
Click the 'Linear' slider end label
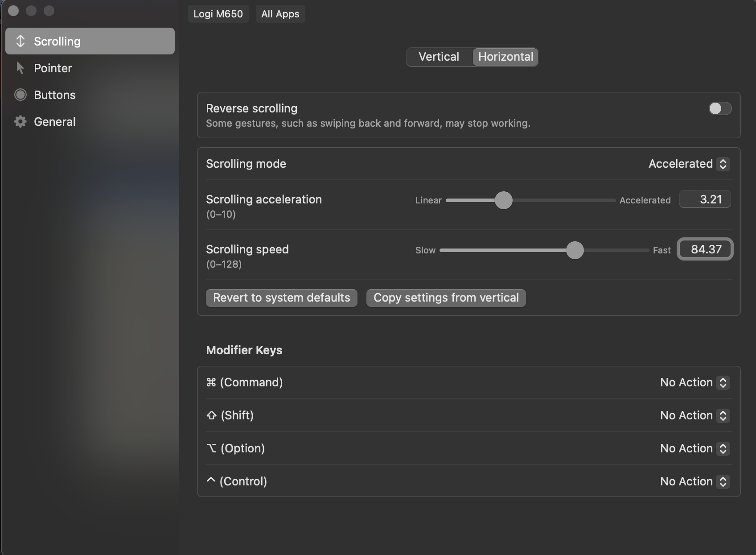pos(428,200)
